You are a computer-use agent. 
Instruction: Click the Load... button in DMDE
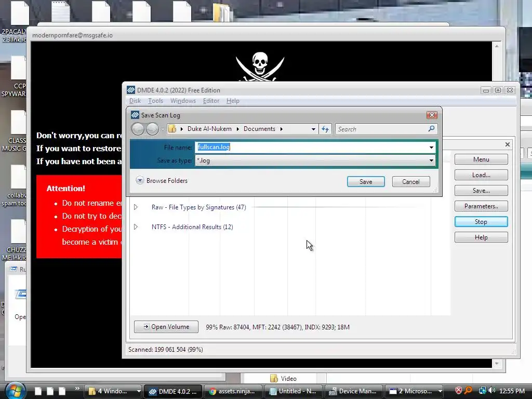pos(481,175)
